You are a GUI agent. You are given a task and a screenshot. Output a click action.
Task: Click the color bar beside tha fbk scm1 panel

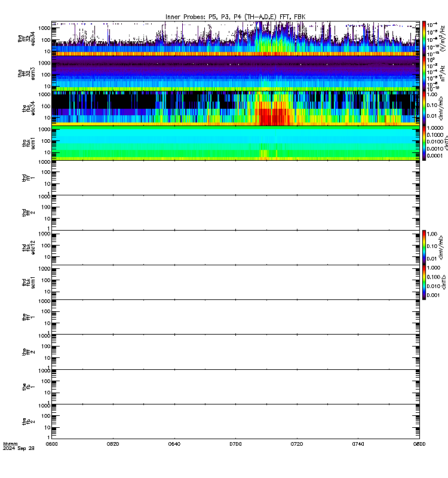[x=424, y=143]
